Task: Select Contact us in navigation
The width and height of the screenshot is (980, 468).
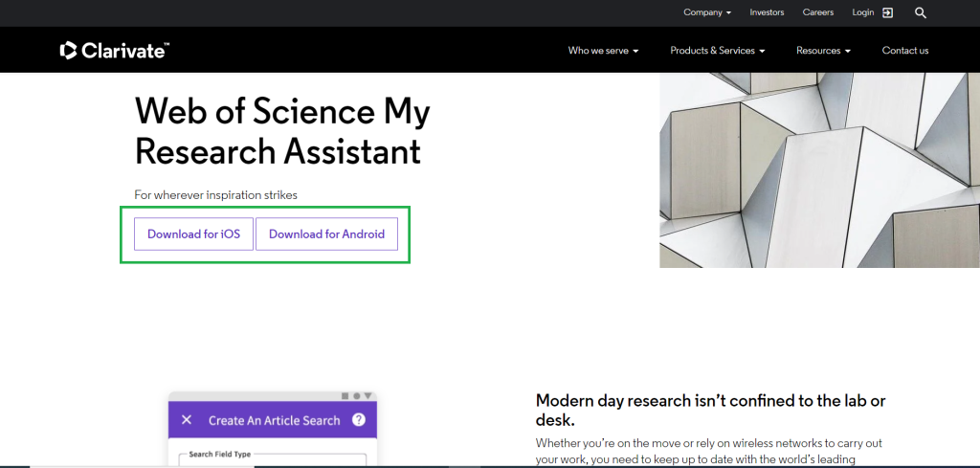Action: point(905,51)
